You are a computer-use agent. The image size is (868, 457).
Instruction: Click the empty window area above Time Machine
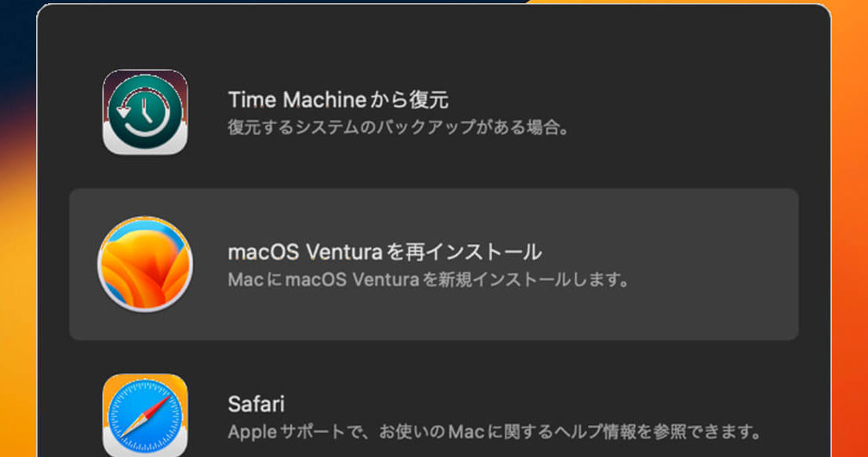(x=433, y=36)
